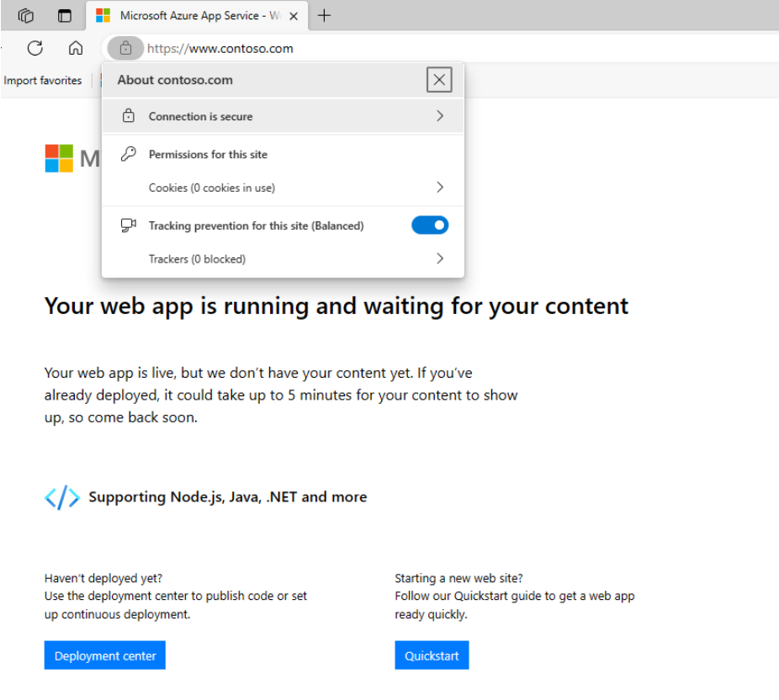Click the Microsoft logo on the page

pyautogui.click(x=59, y=158)
